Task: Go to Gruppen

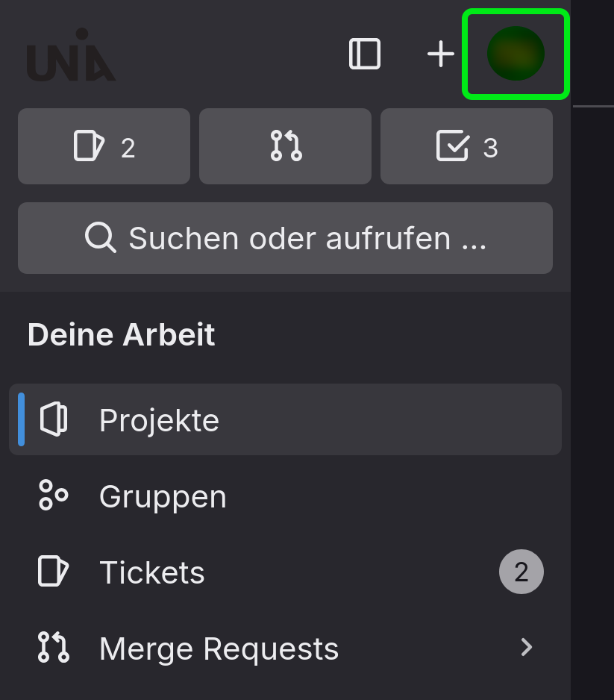Action: pos(163,496)
